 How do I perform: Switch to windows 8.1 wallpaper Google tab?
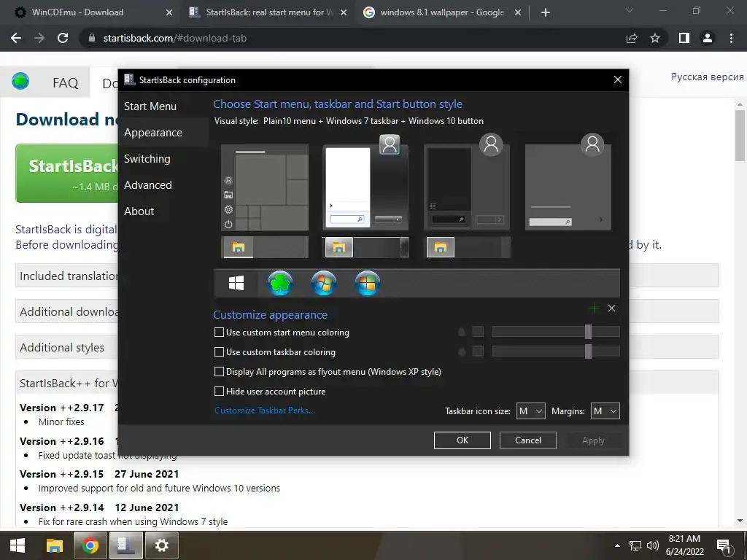442,12
